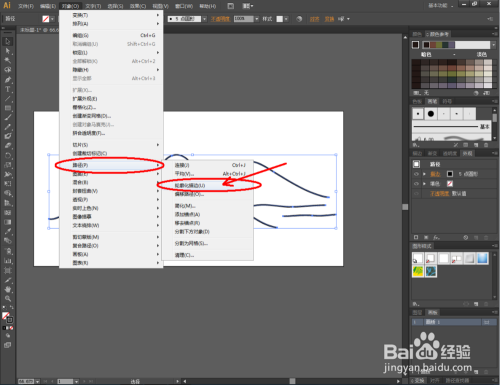Select the Lasso tool
The width and height of the screenshot is (500, 385).
(x=8, y=70)
